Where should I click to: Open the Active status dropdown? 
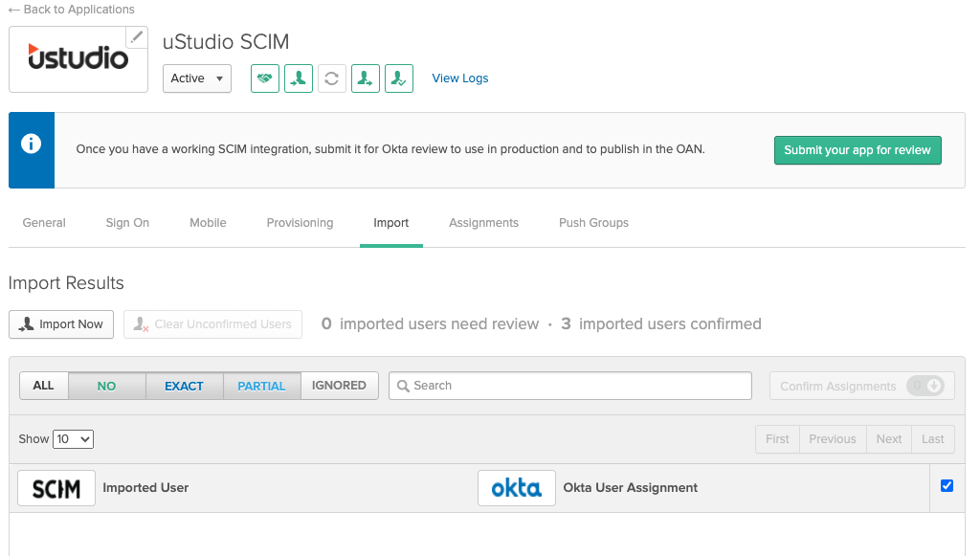pyautogui.click(x=197, y=78)
